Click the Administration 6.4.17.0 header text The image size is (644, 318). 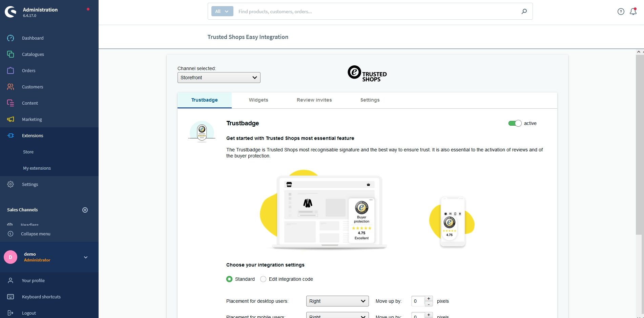tap(40, 12)
